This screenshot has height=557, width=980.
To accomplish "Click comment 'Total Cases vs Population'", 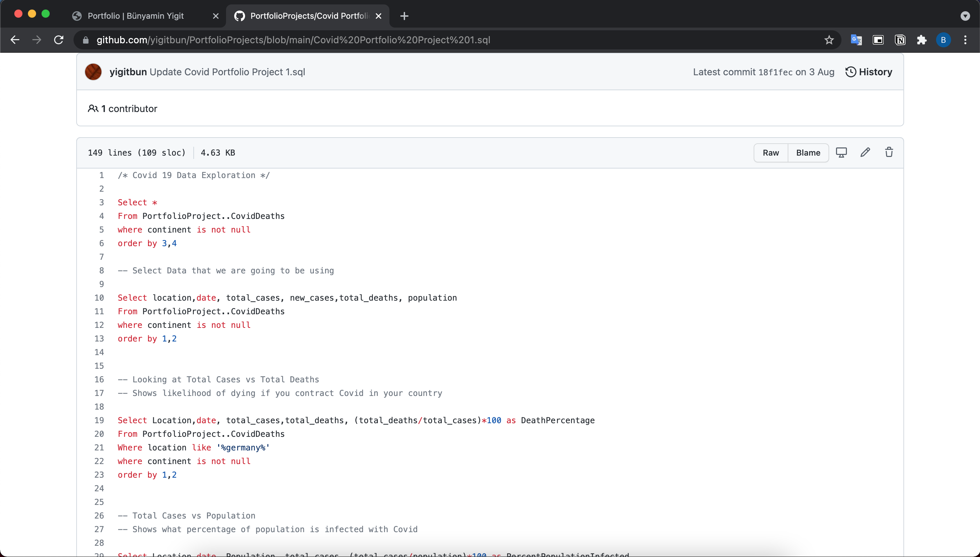I will click(x=187, y=516).
